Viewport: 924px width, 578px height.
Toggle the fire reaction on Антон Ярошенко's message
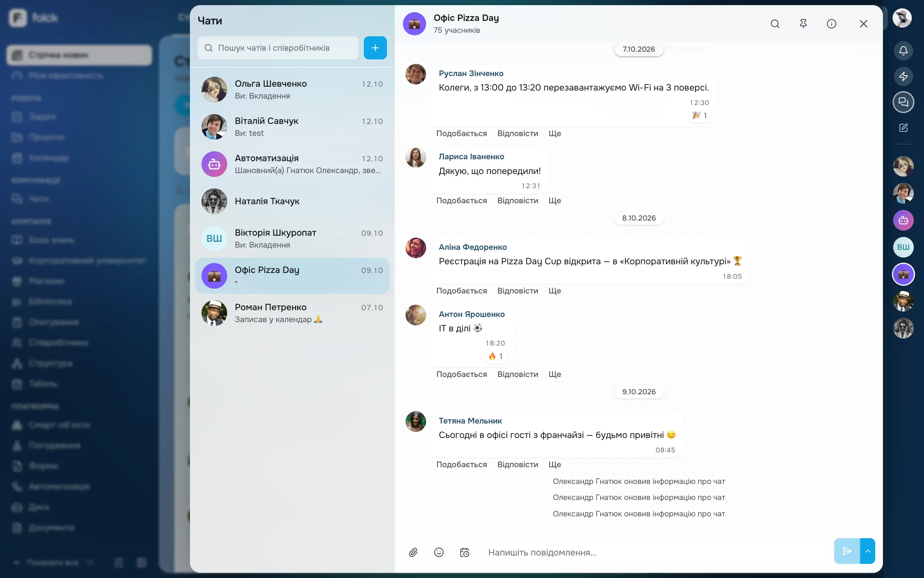495,356
